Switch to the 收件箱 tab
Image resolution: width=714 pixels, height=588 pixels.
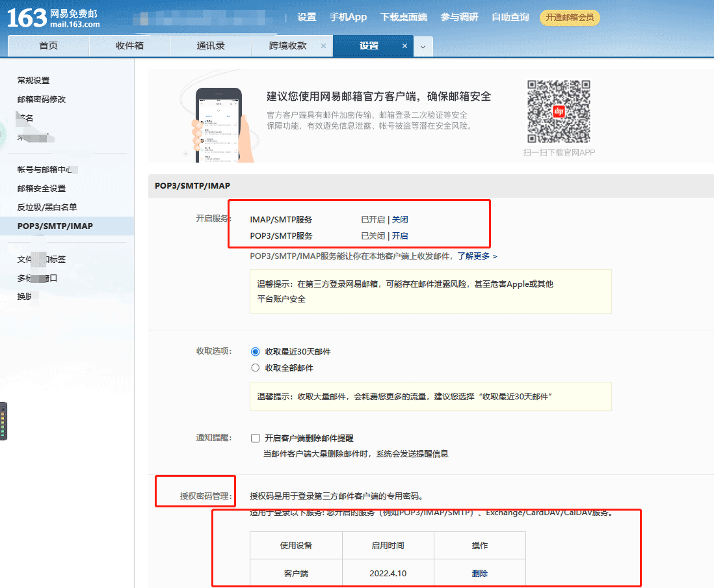(x=129, y=46)
